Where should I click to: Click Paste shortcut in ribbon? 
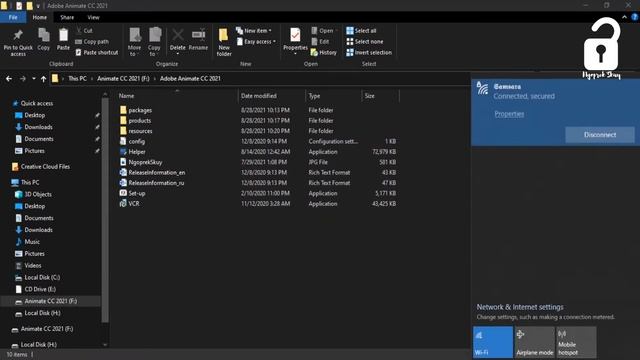pos(97,53)
